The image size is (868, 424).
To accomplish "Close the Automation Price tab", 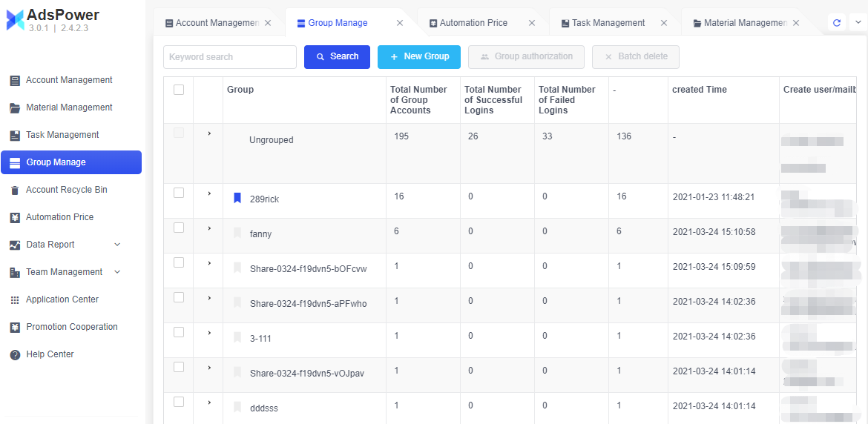I will (x=532, y=23).
